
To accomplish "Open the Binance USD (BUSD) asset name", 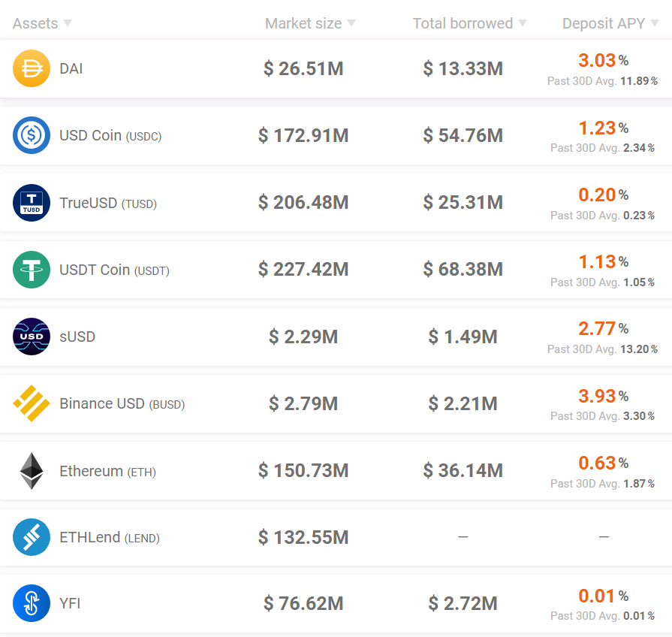I will pos(122,404).
